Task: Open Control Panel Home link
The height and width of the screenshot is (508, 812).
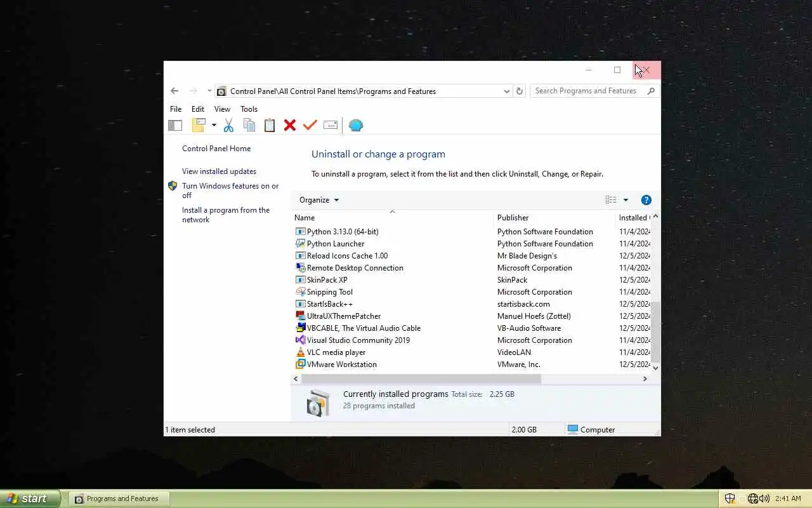Action: tap(216, 149)
